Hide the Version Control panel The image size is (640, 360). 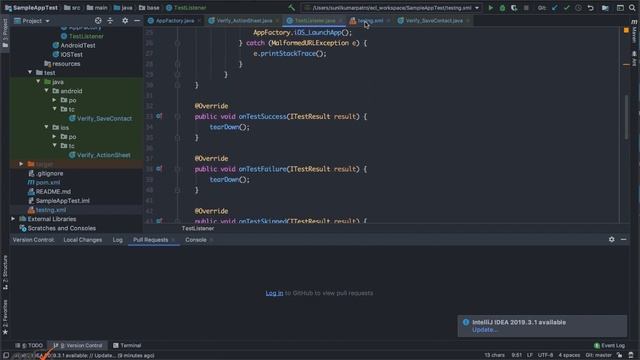(623, 240)
